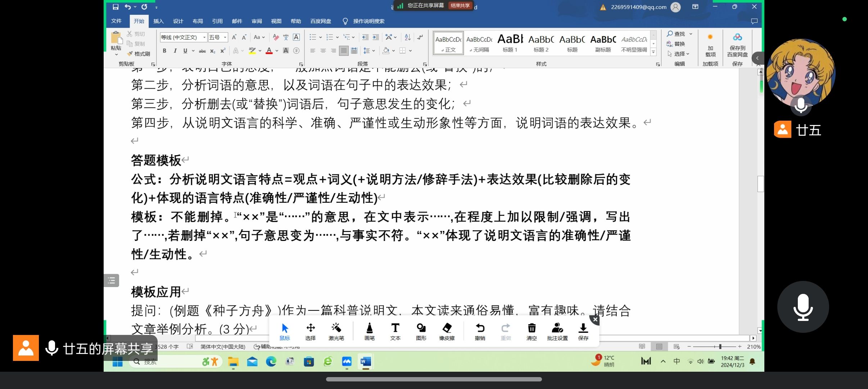
Task: Expand the font size dropdown
Action: click(225, 37)
